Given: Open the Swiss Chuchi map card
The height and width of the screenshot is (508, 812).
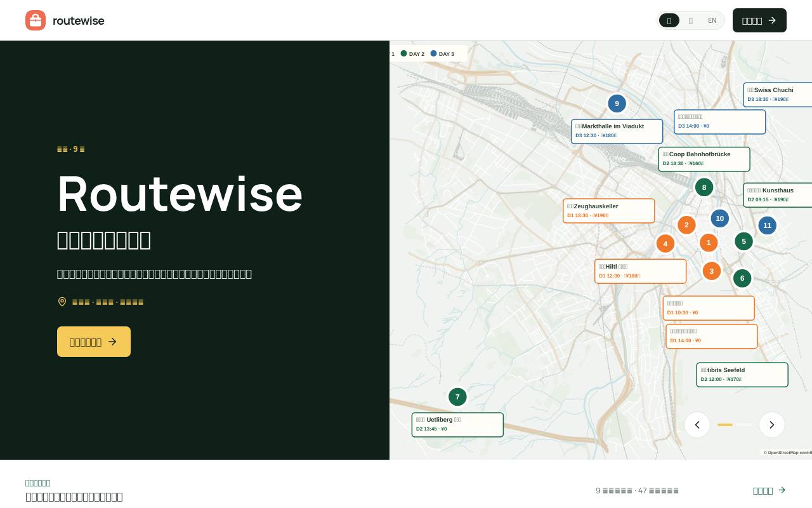Looking at the screenshot, I should [778, 95].
